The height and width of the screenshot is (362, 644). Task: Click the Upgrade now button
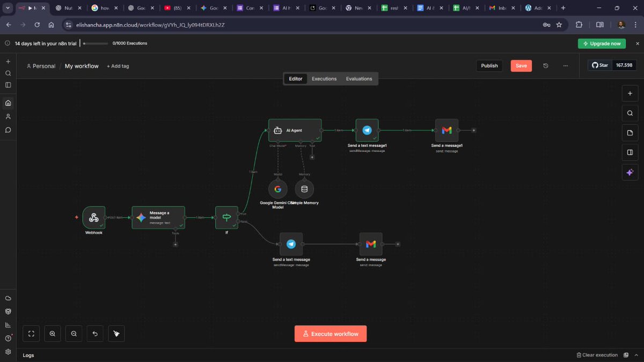(602, 43)
